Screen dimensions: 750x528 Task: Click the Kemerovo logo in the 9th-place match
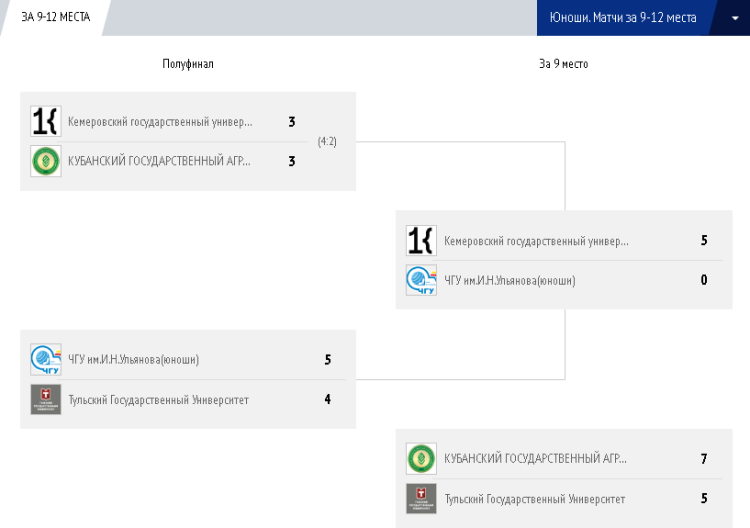click(x=421, y=241)
